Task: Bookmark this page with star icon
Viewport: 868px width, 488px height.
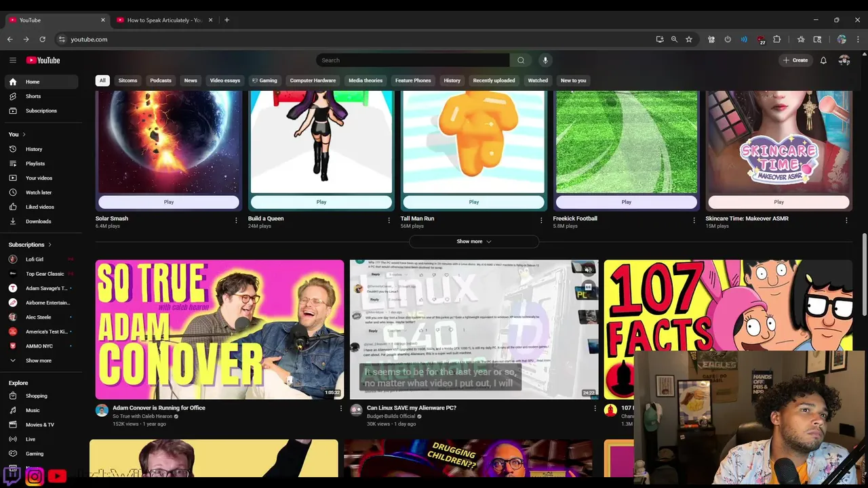Action: click(689, 39)
